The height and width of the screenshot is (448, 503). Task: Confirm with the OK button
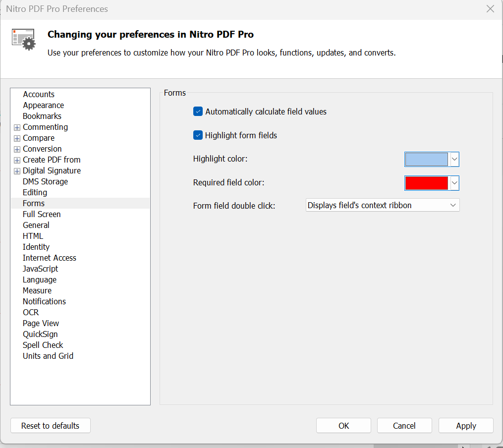click(343, 426)
